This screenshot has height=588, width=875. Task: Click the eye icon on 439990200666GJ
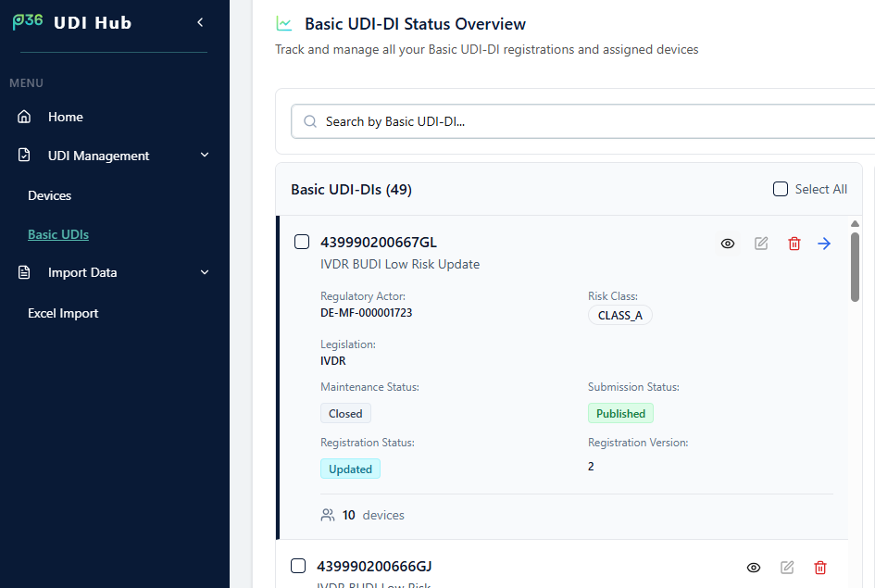[754, 566]
